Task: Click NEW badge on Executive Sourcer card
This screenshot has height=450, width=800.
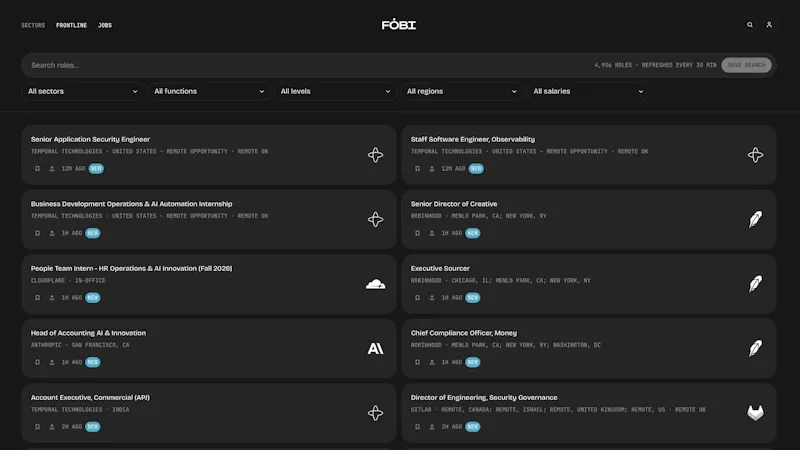Action: (473, 297)
